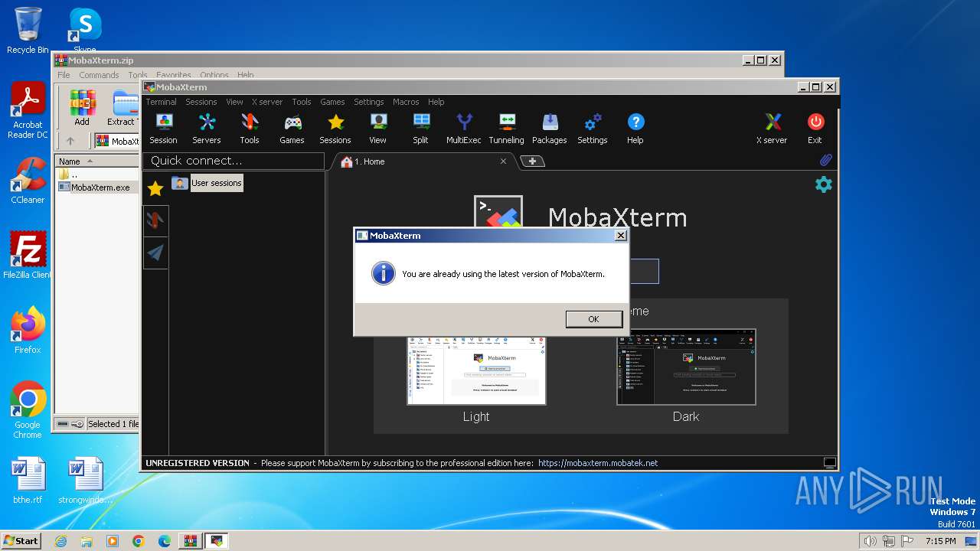Open the teal gear settings icon
The image size is (980, 551).
tap(824, 184)
